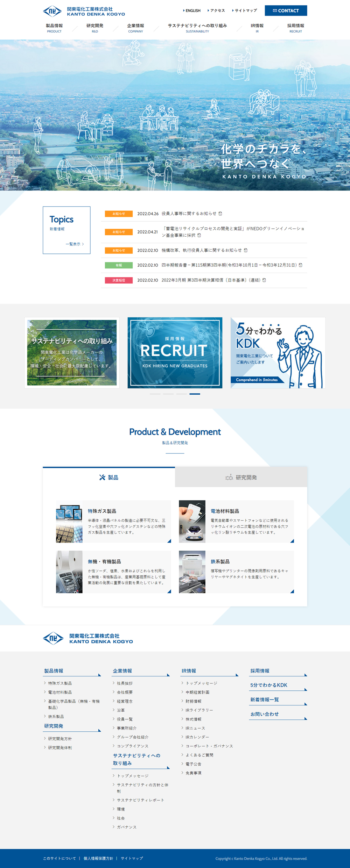Open 2022年3月期 第3四半期決算短信 item

211,280
